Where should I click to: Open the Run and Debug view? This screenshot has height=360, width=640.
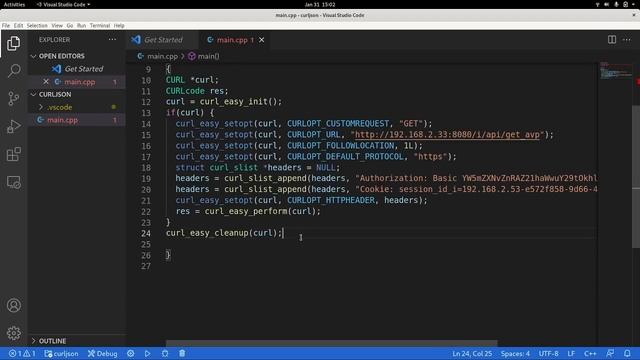pyautogui.click(x=13, y=127)
